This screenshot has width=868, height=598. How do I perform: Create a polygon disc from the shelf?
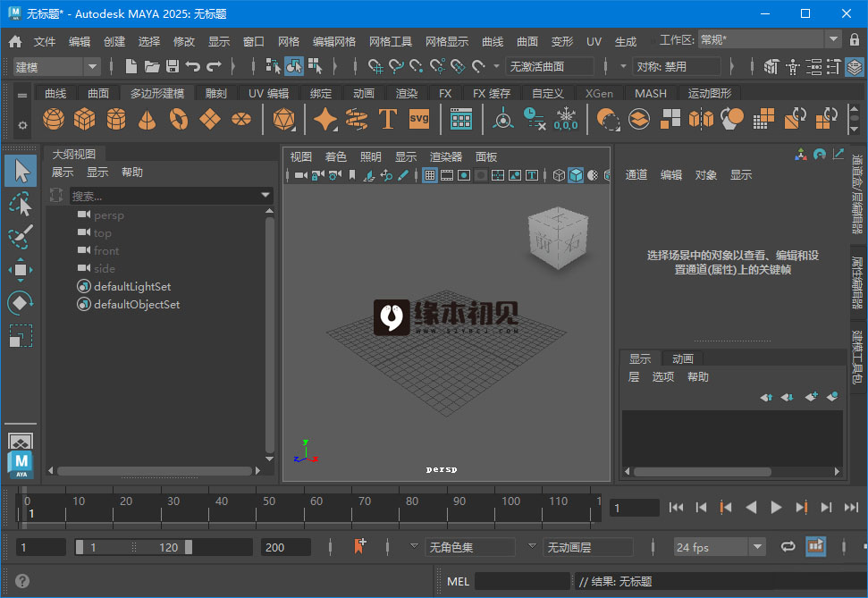[240, 119]
